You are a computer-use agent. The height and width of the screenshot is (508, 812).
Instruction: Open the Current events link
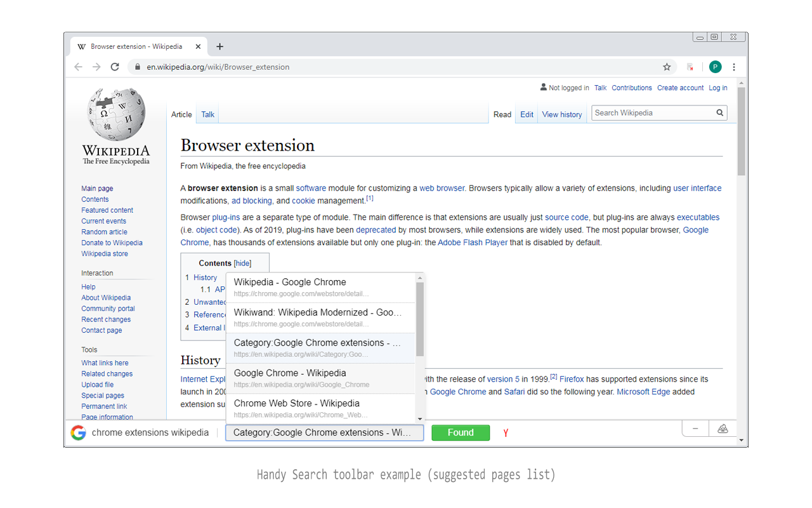(x=103, y=221)
